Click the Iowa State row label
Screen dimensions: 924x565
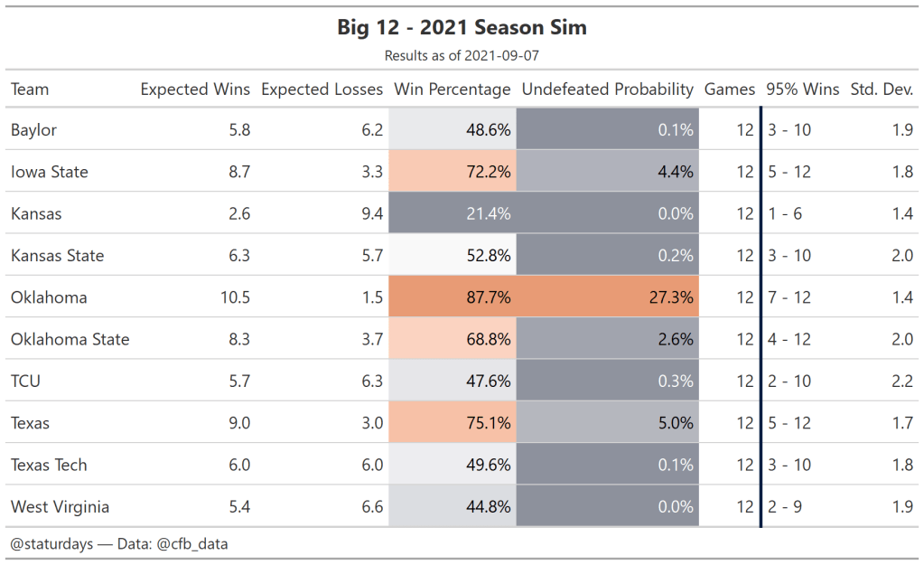[x=50, y=172]
